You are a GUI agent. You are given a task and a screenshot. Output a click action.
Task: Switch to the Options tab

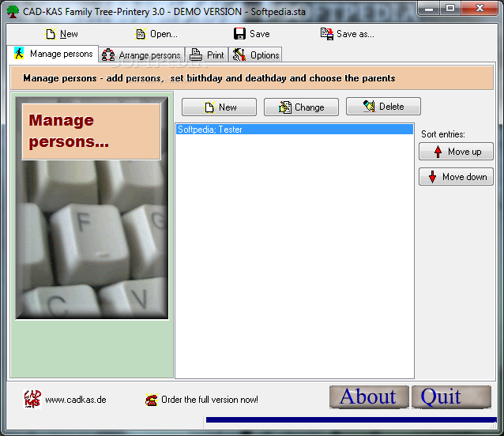point(256,55)
